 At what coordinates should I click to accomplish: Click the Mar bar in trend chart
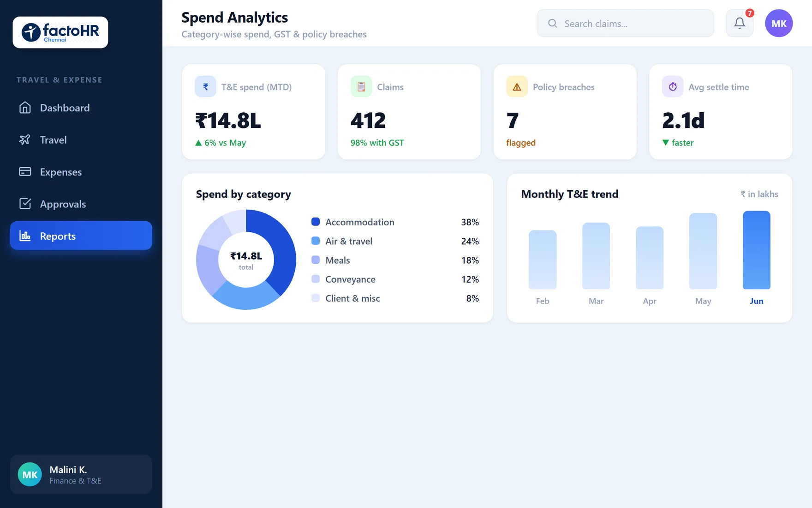coord(596,256)
